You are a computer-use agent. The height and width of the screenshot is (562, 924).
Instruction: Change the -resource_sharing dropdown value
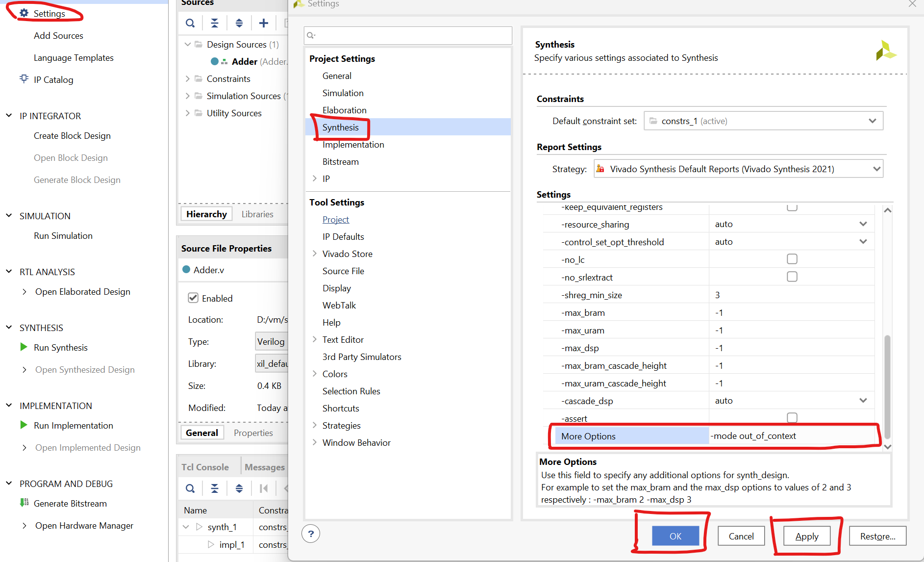(863, 224)
